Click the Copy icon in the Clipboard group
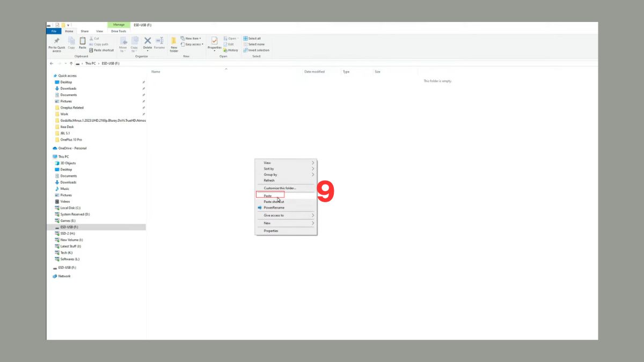 pos(71,42)
